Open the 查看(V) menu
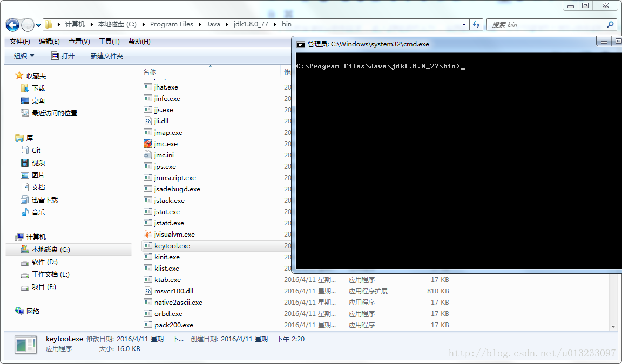622x364 pixels. click(79, 41)
